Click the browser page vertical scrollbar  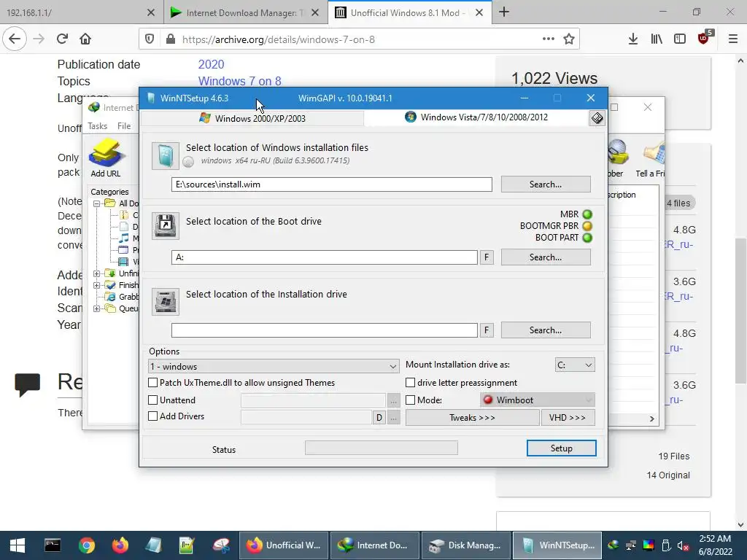[x=740, y=309]
